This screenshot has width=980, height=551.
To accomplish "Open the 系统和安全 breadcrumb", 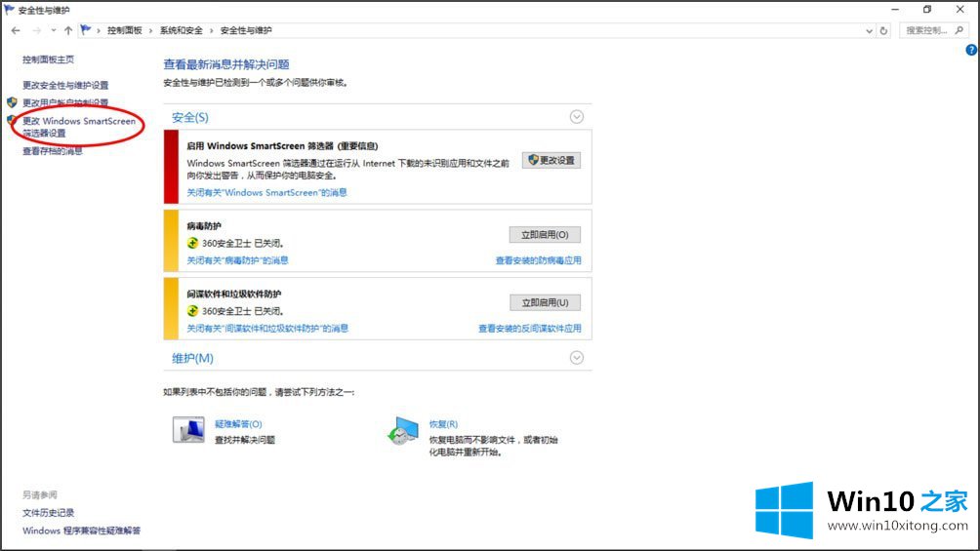I will click(x=182, y=30).
